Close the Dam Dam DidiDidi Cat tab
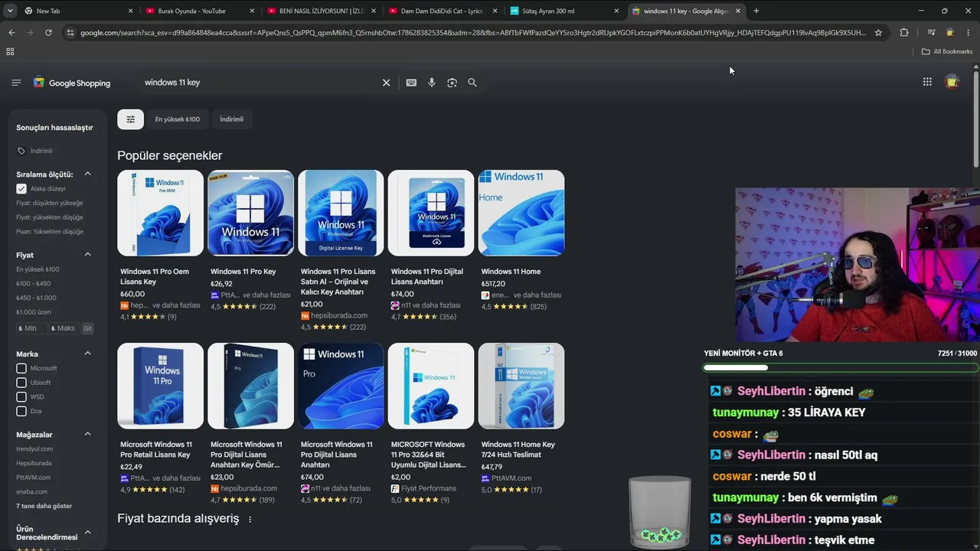The image size is (980, 551). [x=495, y=11]
